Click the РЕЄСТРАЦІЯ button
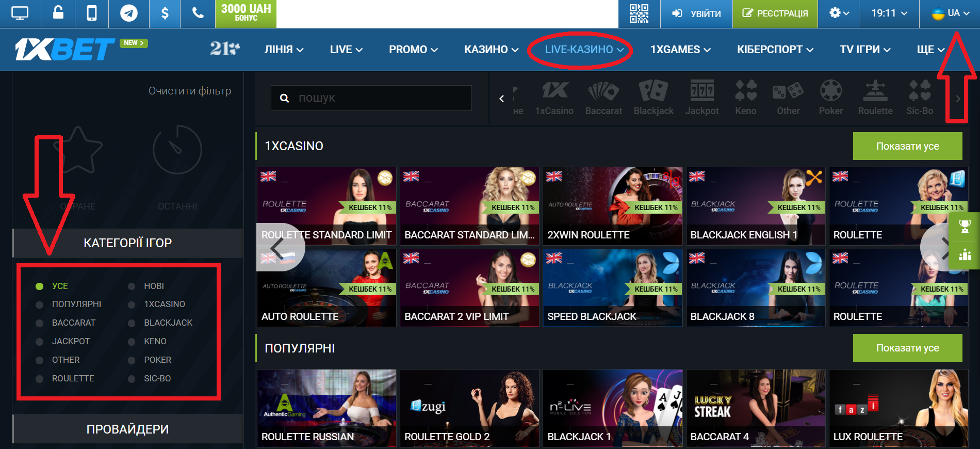Image resolution: width=980 pixels, height=449 pixels. (775, 13)
